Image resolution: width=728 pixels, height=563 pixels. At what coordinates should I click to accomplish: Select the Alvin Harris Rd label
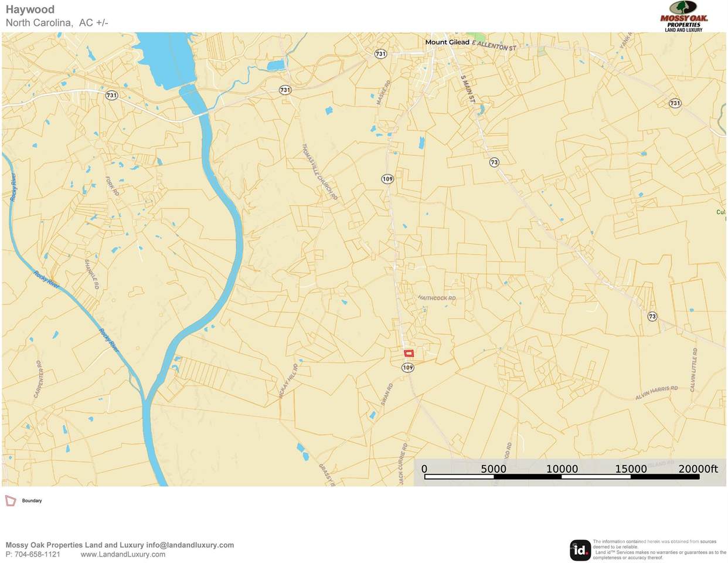point(656,393)
